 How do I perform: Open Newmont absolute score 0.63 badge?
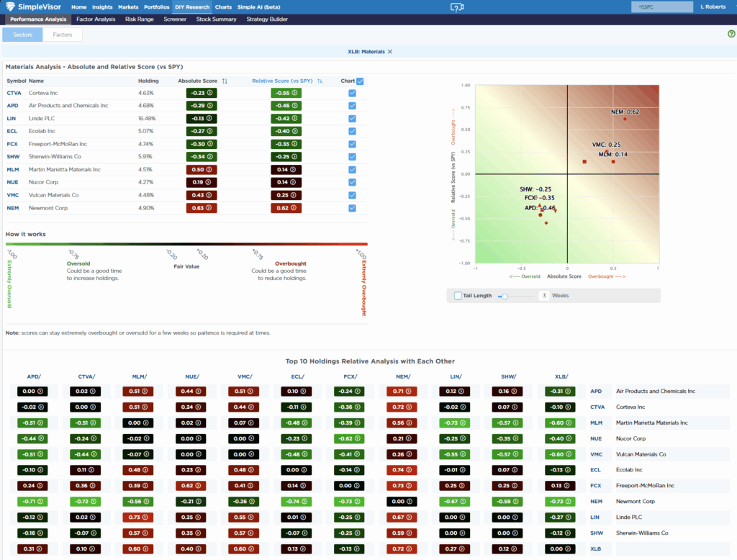201,208
